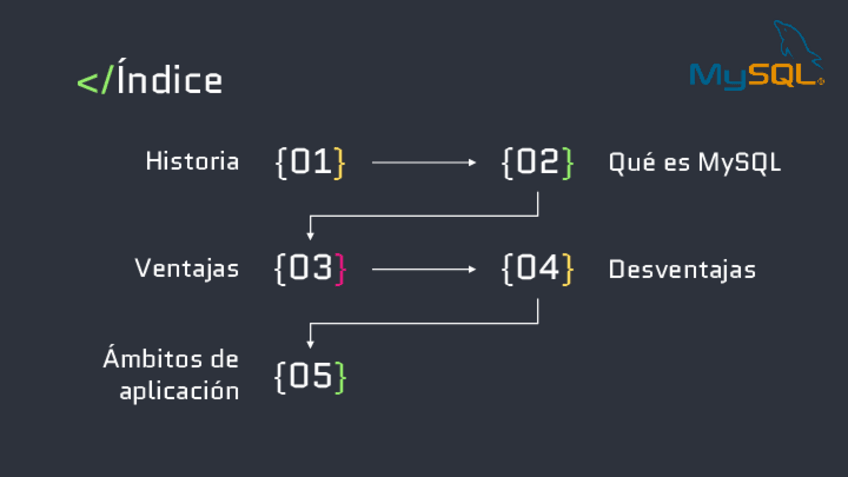Image resolution: width=848 pixels, height=477 pixels.
Task: Click arrow between 03 and 04
Action: tap(424, 269)
